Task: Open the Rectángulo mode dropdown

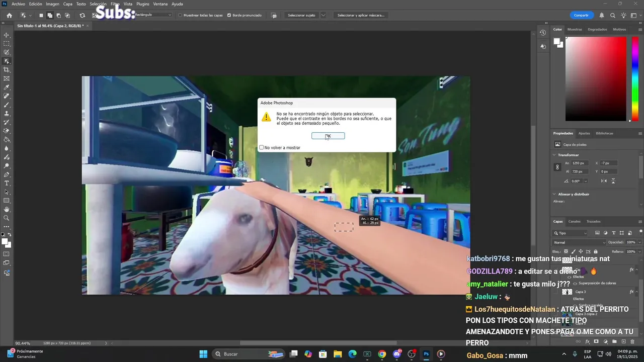Action: tap(153, 15)
